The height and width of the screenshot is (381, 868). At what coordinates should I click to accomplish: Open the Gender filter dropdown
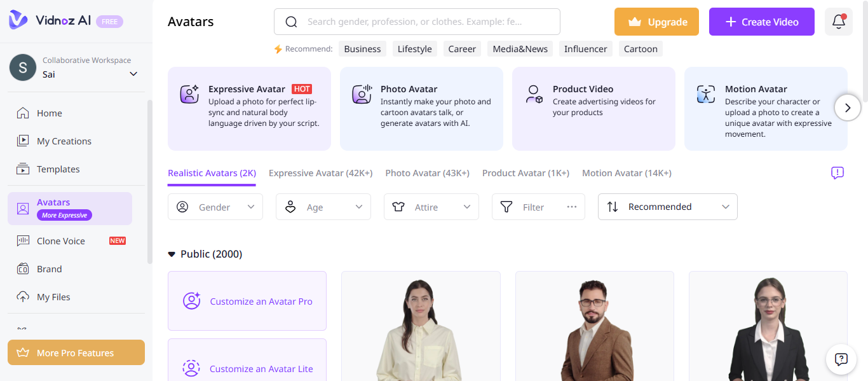coord(215,207)
